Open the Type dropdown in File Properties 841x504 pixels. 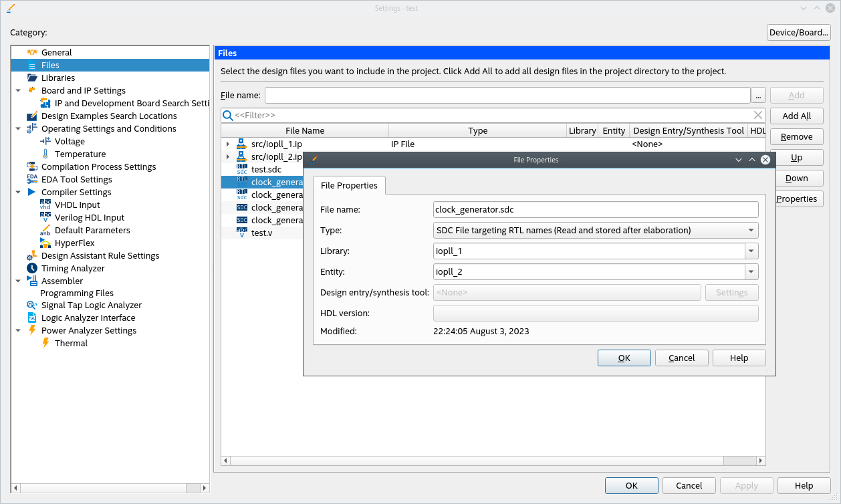751,231
